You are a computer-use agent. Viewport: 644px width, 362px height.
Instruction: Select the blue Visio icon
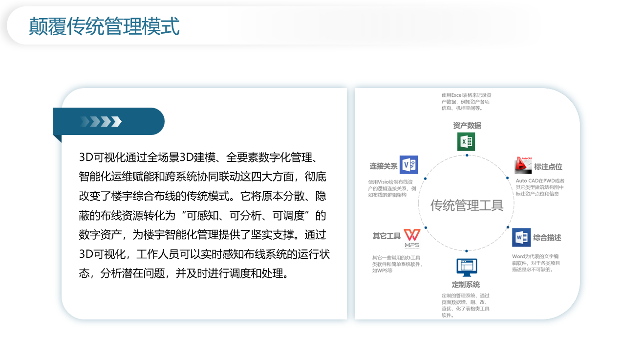[408, 165]
